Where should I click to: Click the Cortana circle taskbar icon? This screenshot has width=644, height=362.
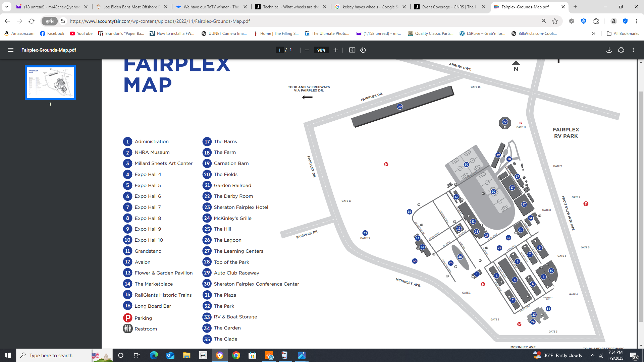(x=121, y=355)
